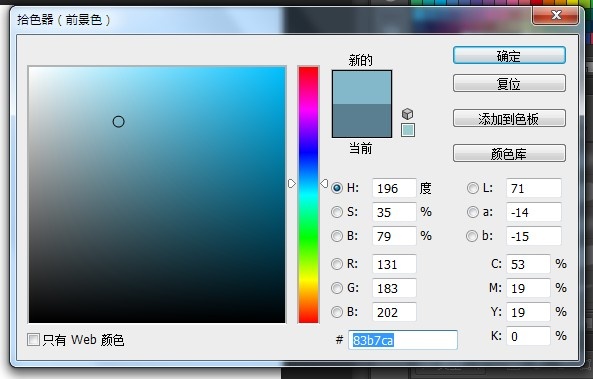Enable the 只有 Web 颜色 checkbox
The image size is (593, 379).
point(33,339)
